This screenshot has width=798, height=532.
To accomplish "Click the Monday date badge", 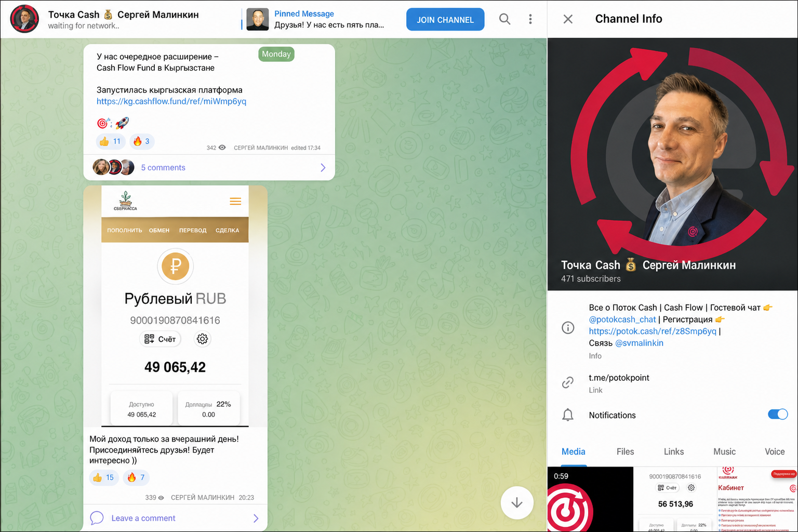I will point(276,54).
